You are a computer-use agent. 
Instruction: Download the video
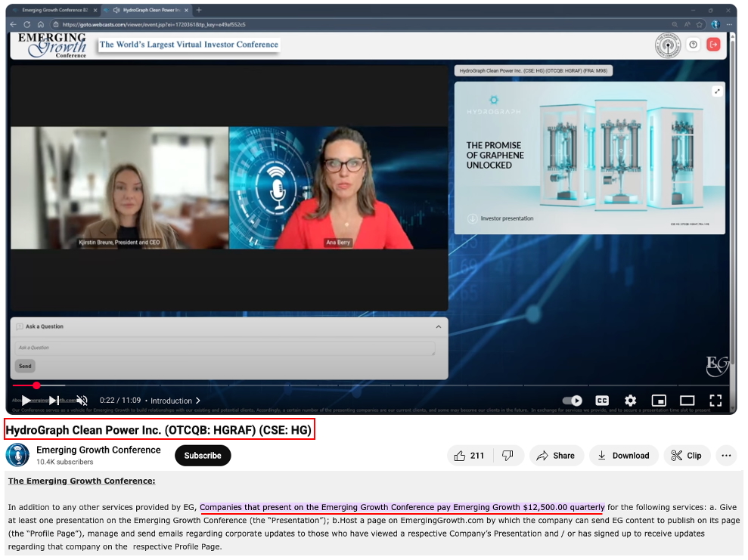click(623, 456)
